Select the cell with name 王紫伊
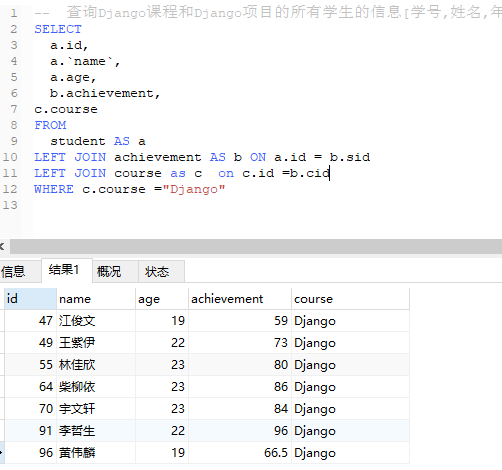Viewport: 502px width, 470px height. (x=96, y=343)
